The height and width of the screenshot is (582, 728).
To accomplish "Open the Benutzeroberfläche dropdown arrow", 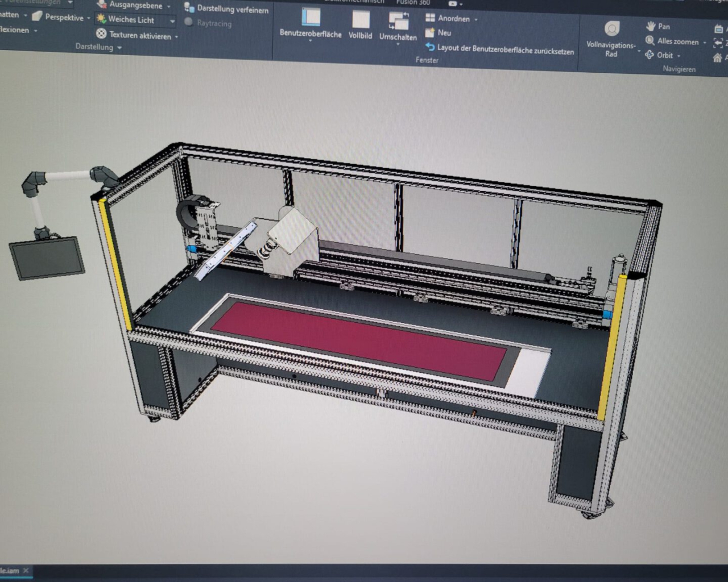I will point(311,41).
